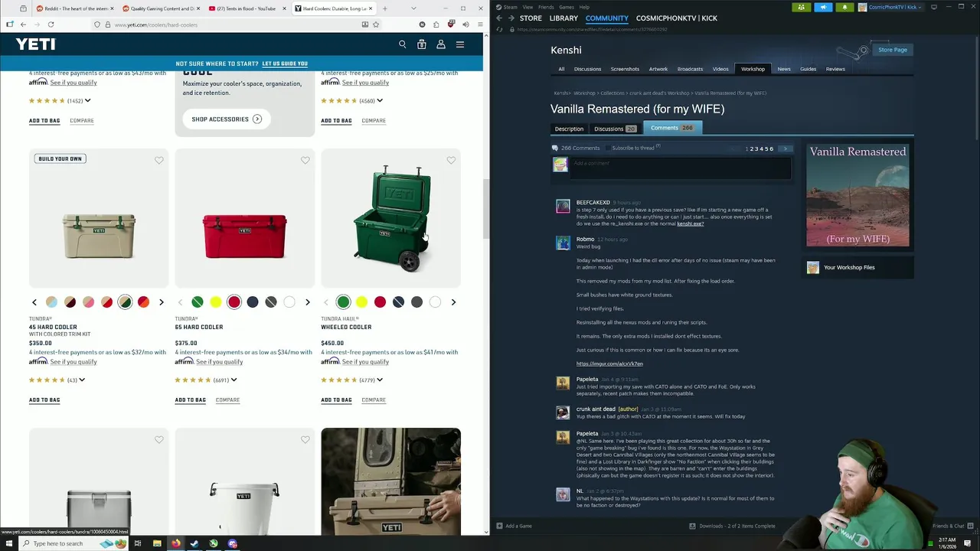Open Your Workshop Files
Image resolution: width=980 pixels, height=551 pixels.
(849, 267)
